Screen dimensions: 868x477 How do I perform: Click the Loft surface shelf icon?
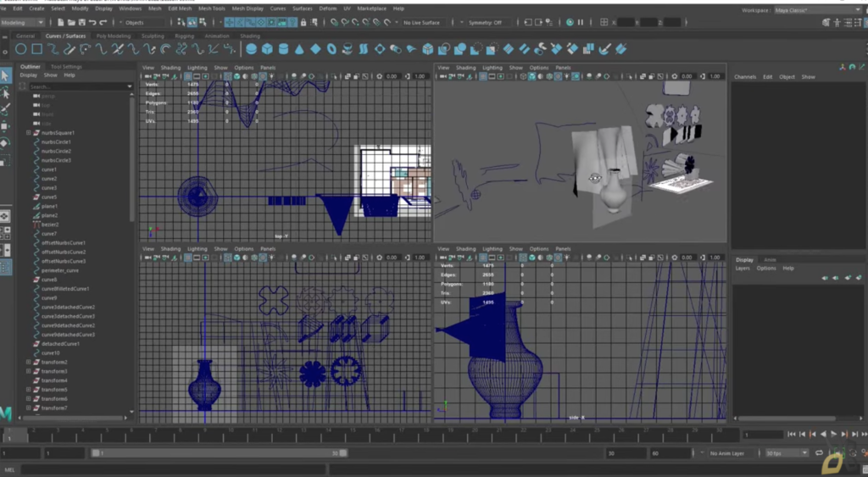364,49
